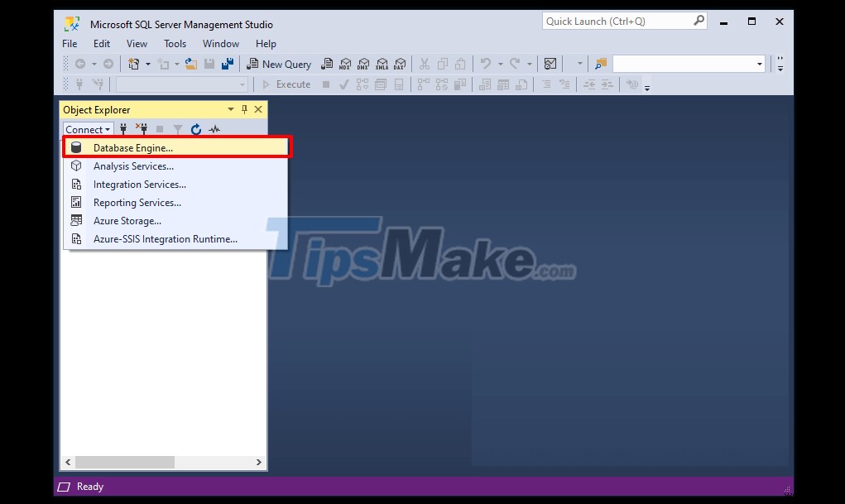
Task: Click Disconnect icon in Object Explorer
Action: coord(142,129)
